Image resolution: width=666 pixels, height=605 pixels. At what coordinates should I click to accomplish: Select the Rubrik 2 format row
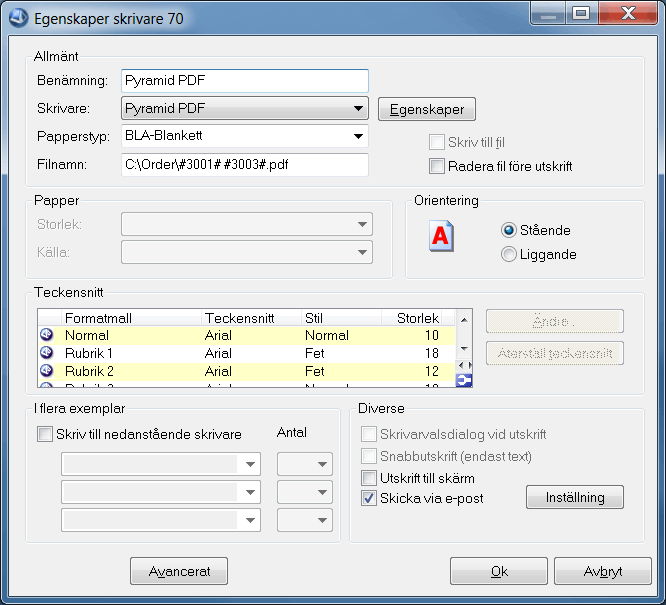pos(247,371)
